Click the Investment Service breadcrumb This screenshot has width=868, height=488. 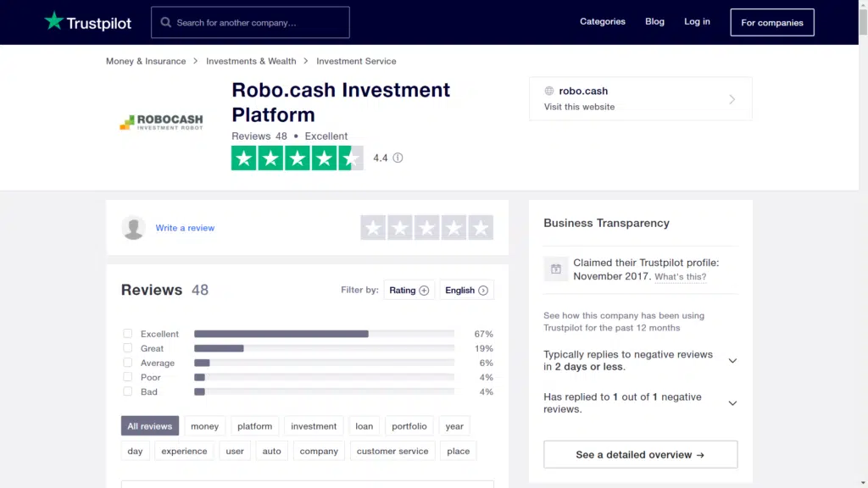coord(357,61)
